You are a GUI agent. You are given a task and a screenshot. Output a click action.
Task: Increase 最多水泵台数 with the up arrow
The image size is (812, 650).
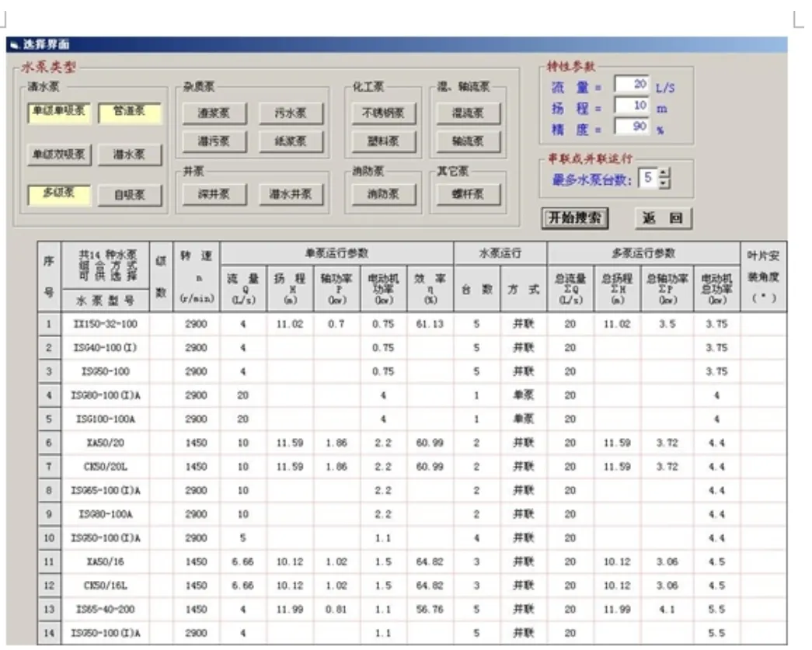click(x=664, y=173)
